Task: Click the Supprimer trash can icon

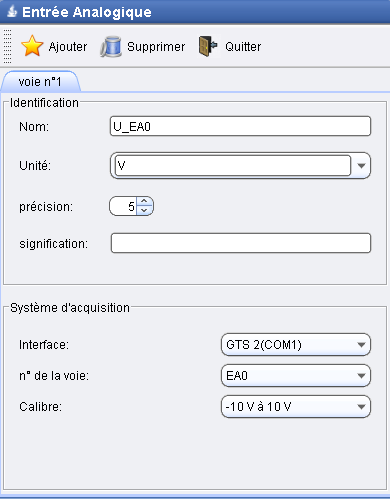Action: coord(111,47)
